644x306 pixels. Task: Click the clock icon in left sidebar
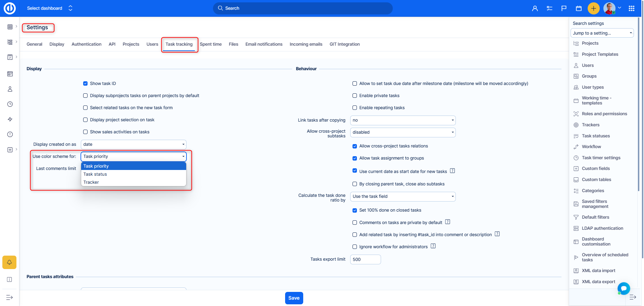click(10, 104)
